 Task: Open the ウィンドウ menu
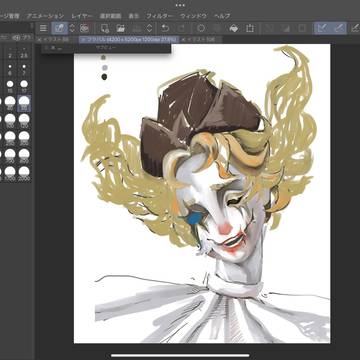click(194, 16)
